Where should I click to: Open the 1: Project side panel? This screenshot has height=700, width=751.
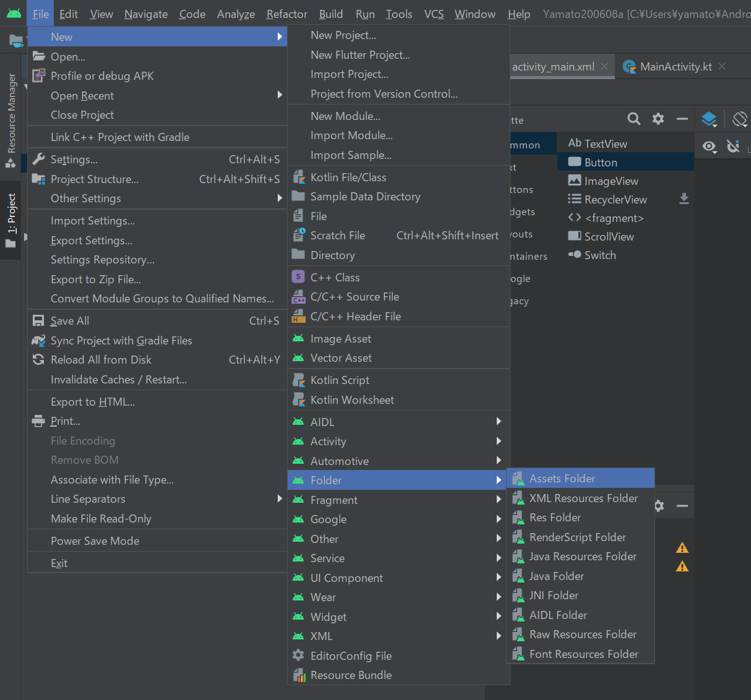click(11, 220)
